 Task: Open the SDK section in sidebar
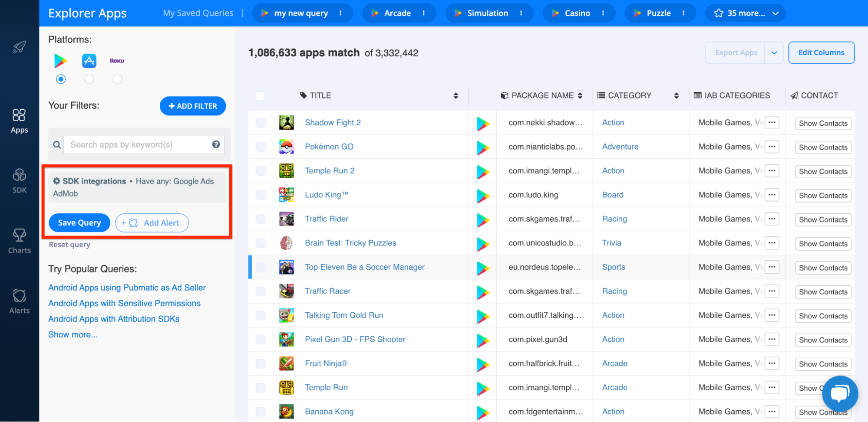(x=20, y=181)
